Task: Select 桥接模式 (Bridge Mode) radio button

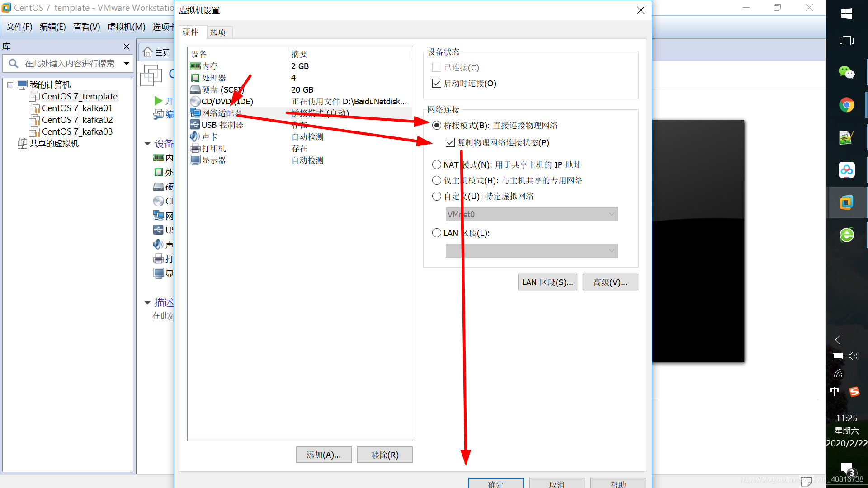Action: coord(437,125)
